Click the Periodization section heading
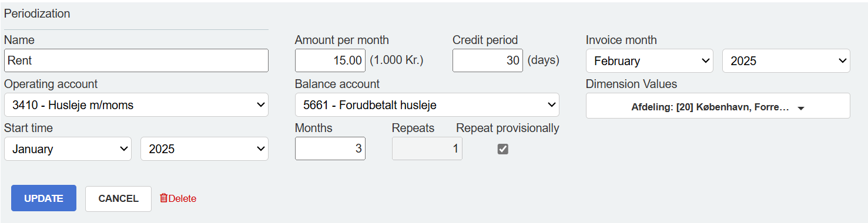The width and height of the screenshot is (868, 223). (x=37, y=13)
